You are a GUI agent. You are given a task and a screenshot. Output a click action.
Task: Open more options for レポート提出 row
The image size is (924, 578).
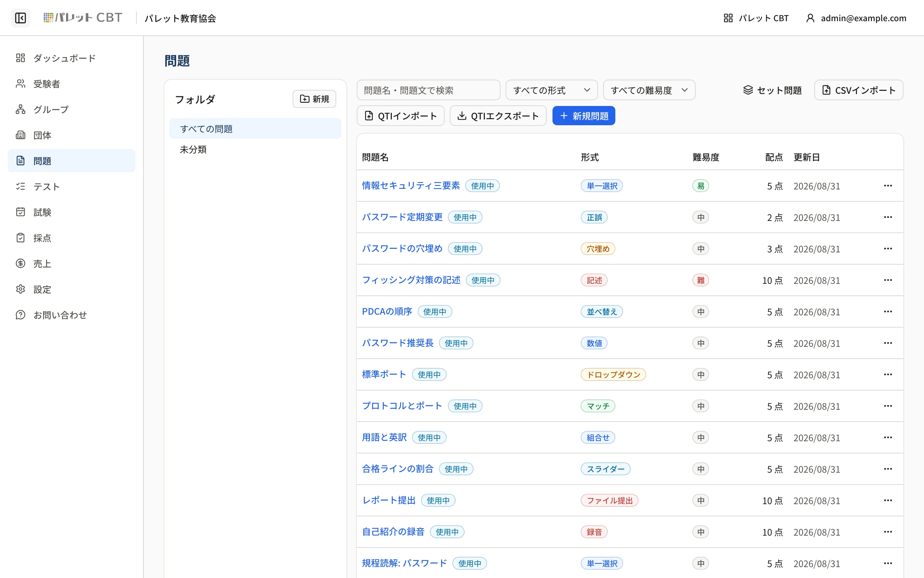(888, 500)
